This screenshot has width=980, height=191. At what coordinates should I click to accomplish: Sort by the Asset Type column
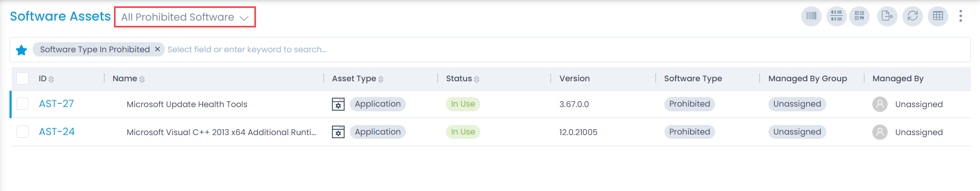tap(358, 79)
